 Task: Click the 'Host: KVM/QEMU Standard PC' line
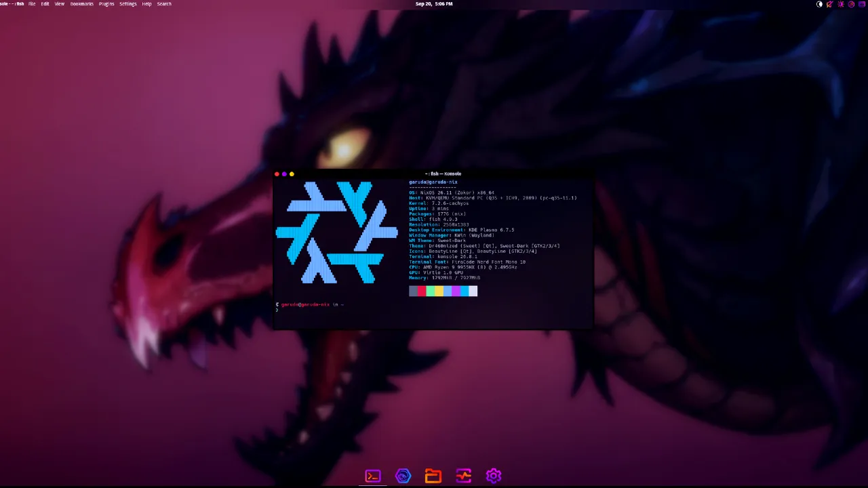click(x=493, y=198)
